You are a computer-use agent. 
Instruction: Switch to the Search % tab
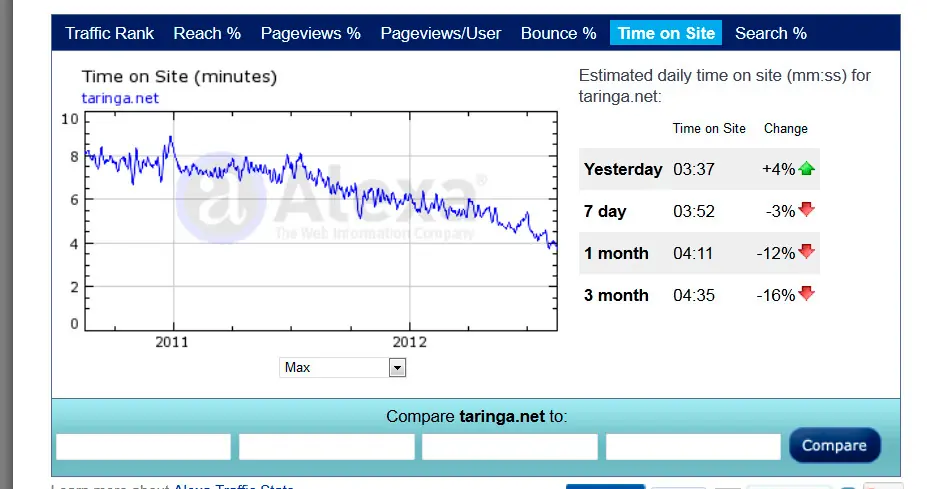tap(770, 33)
